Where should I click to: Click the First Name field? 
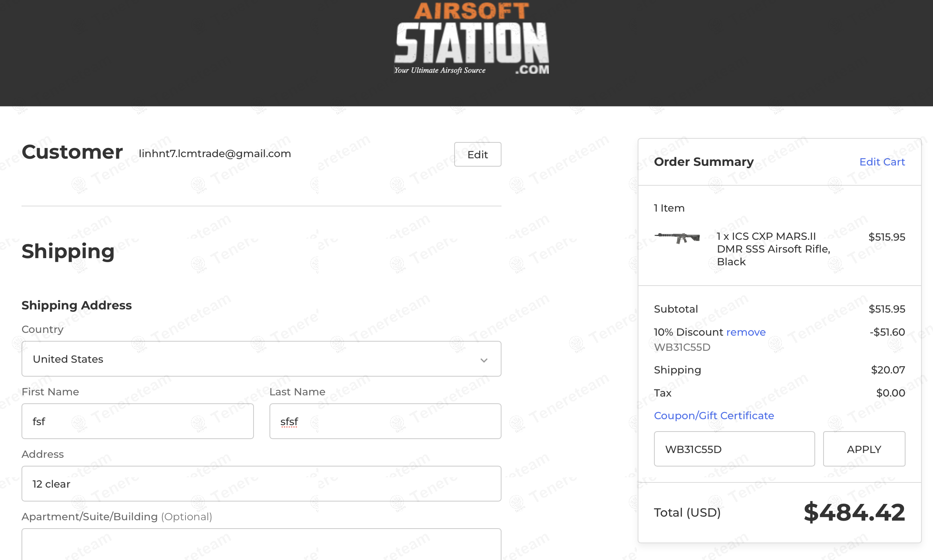(x=137, y=421)
